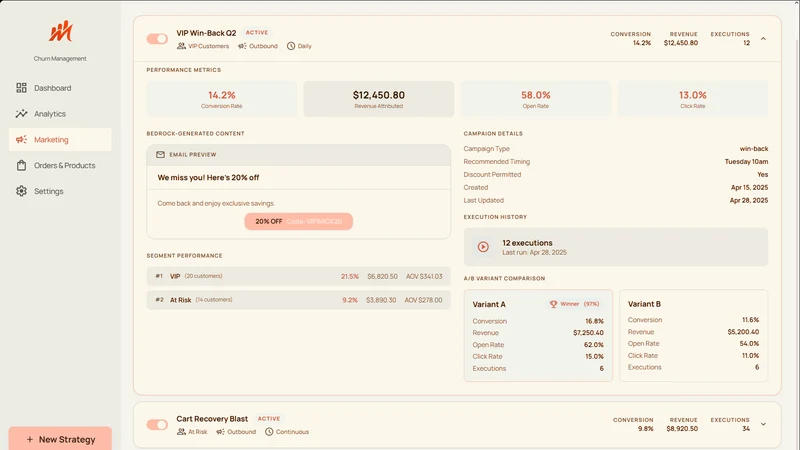
Task: Click the 20% OFF coupon button
Action: pyautogui.click(x=298, y=221)
